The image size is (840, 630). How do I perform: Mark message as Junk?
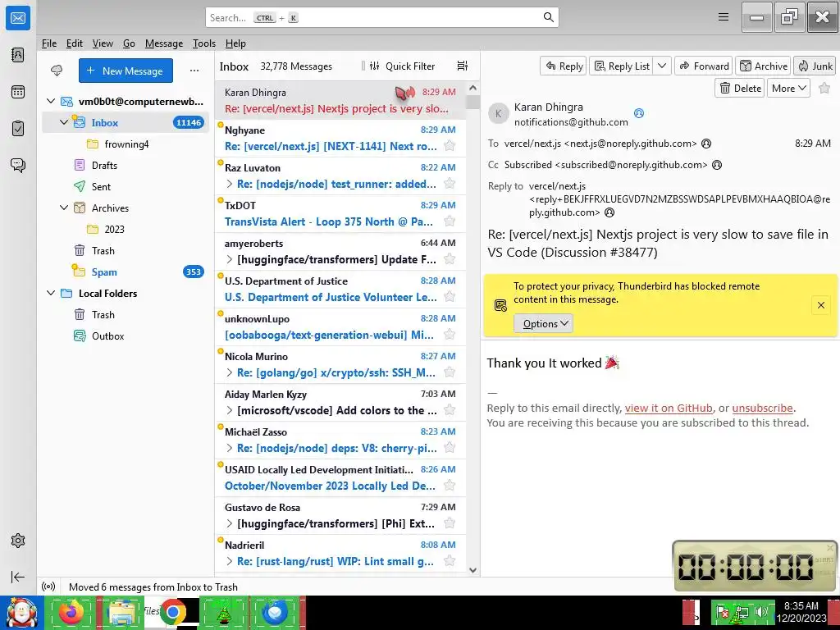click(815, 66)
